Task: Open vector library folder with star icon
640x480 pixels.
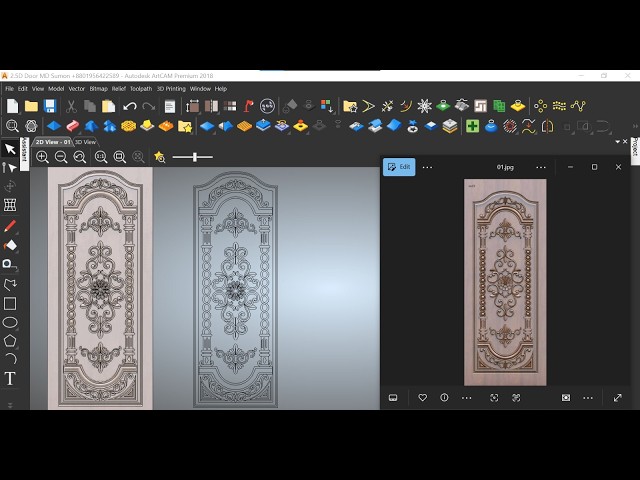Action: (350, 107)
